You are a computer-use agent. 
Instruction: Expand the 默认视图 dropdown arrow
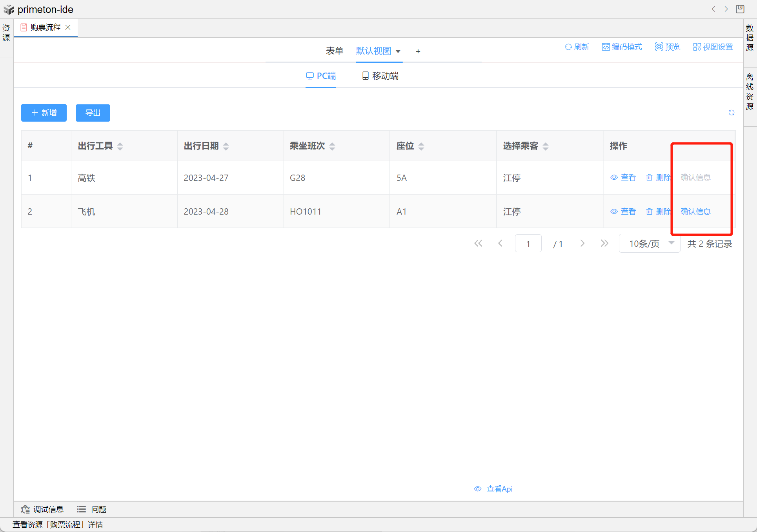pyautogui.click(x=398, y=51)
